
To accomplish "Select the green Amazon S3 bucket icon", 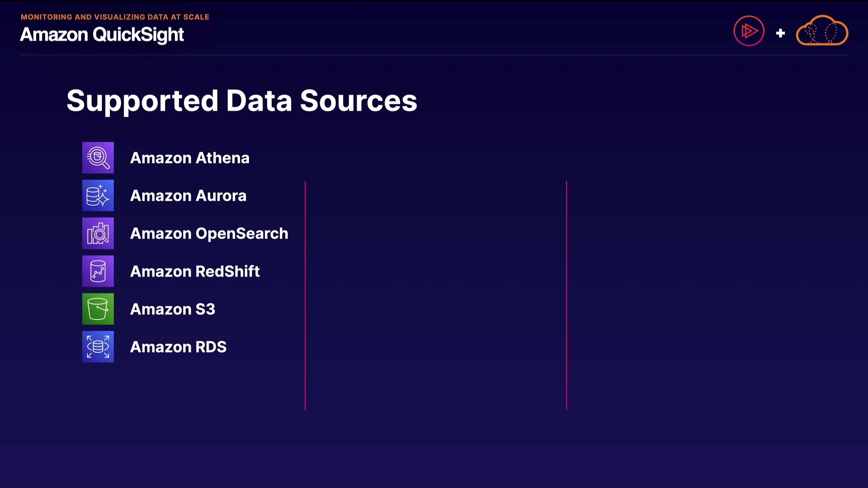I will click(98, 309).
